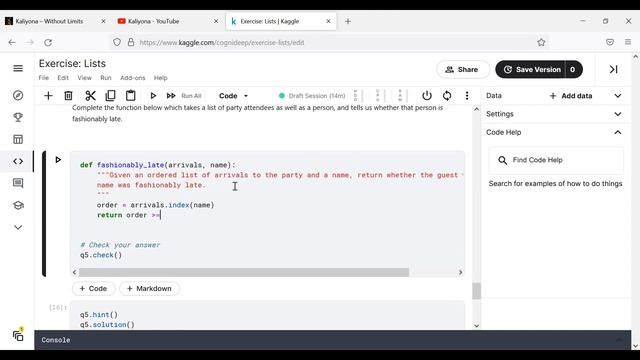Click the q5.solution() code line
Image resolution: width=640 pixels, height=360 pixels.
coord(107,325)
